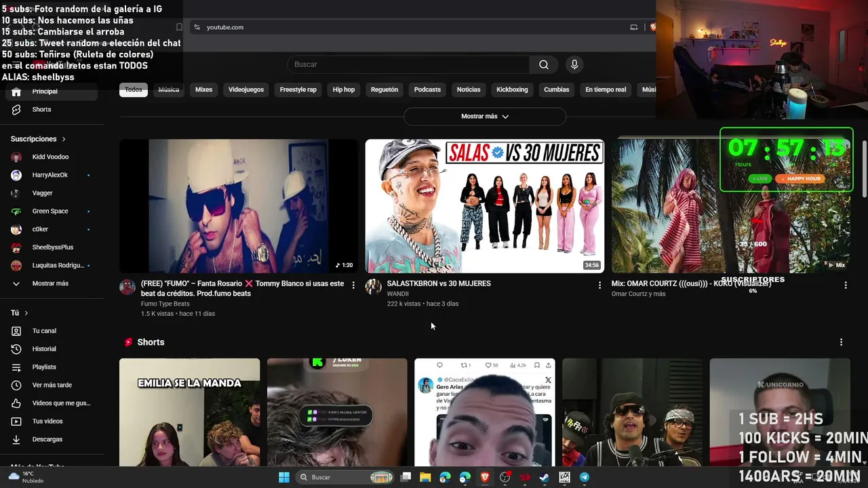The width and height of the screenshot is (868, 488).
Task: Select the Todos filter chip
Action: tap(134, 89)
